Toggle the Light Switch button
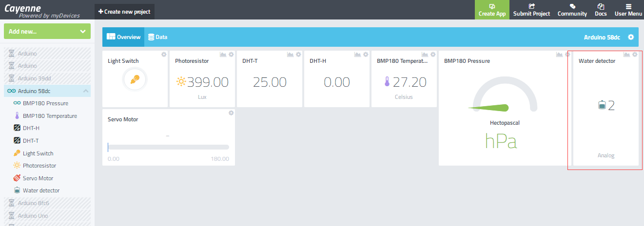644x226 pixels. (x=135, y=79)
